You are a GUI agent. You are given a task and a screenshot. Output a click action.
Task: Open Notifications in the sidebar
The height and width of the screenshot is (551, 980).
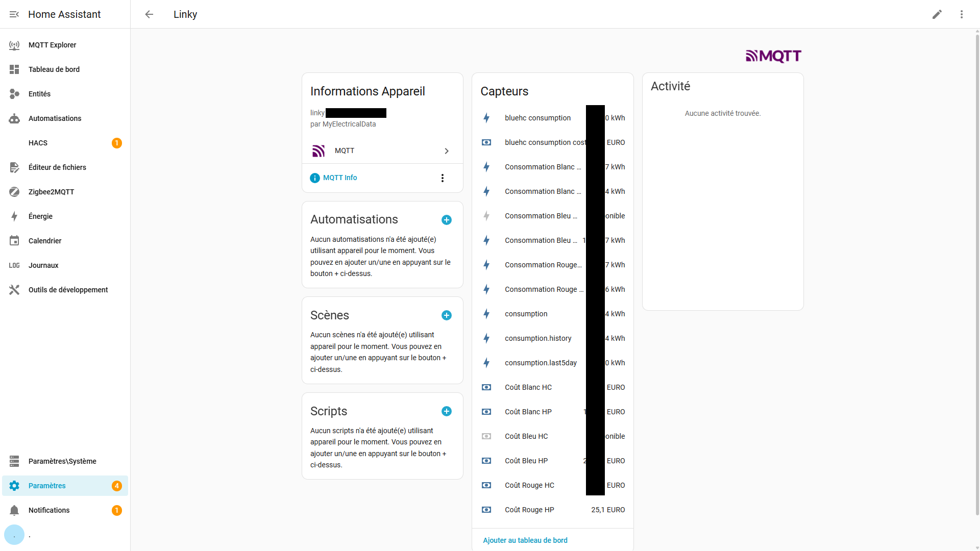[49, 510]
